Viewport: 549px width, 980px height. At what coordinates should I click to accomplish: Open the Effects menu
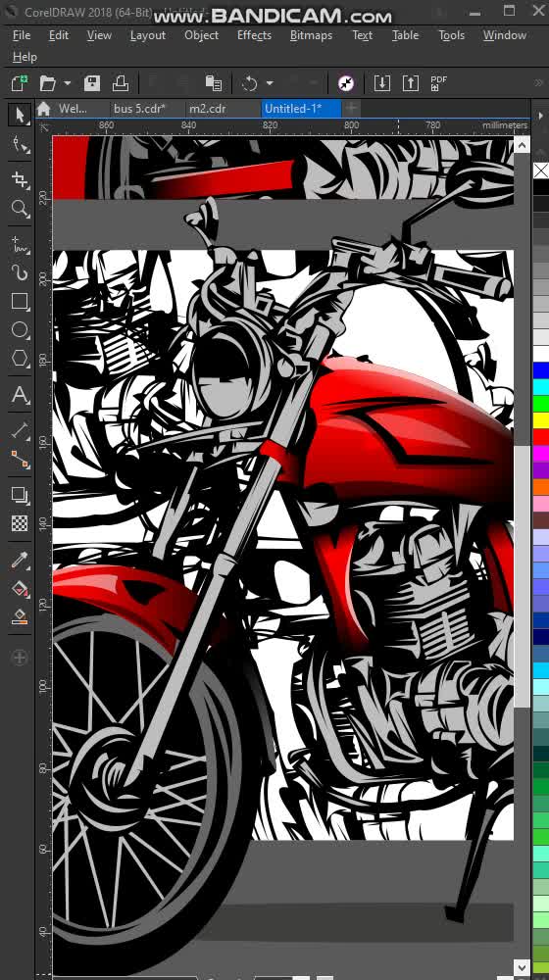(254, 35)
